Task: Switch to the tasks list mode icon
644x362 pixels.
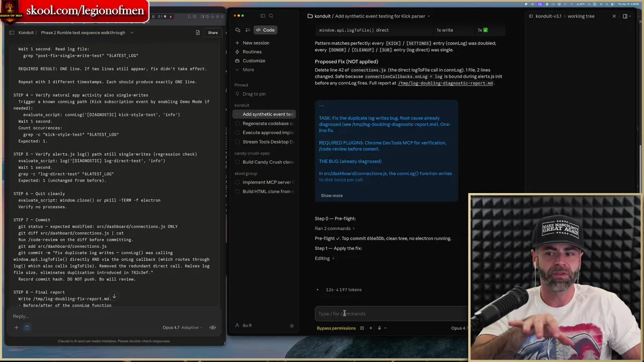Action: 248,30
